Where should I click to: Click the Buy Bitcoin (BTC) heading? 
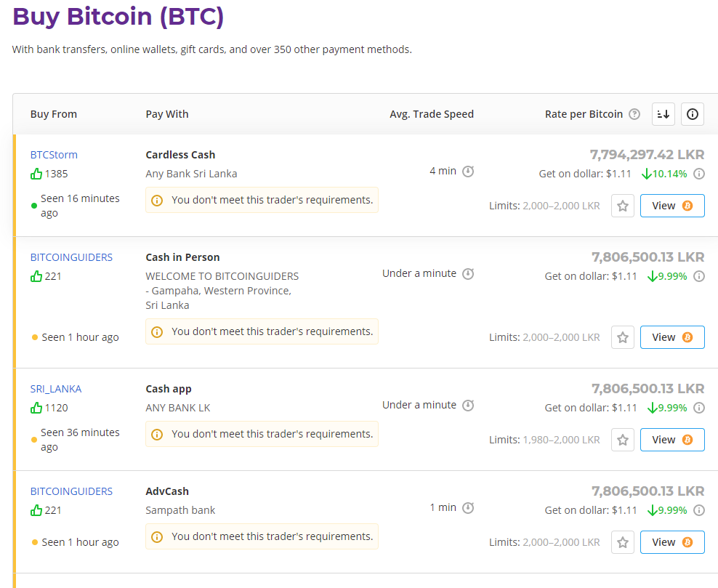pos(118,17)
